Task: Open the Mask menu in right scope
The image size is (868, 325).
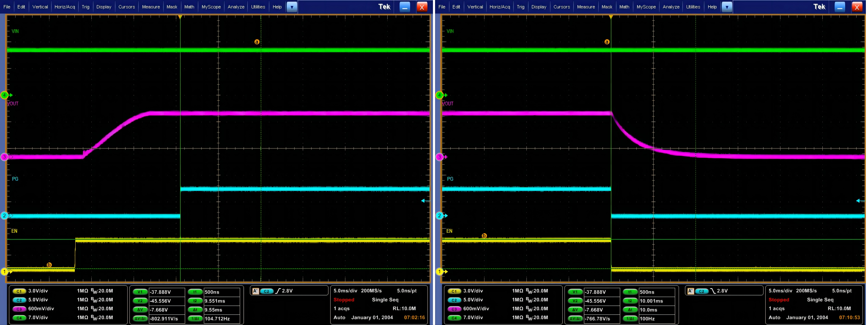Action: pos(607,7)
